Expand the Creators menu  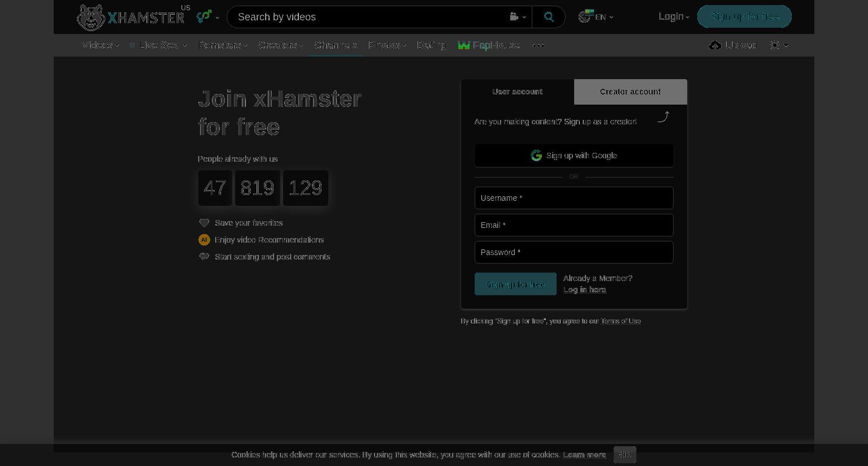coord(281,45)
